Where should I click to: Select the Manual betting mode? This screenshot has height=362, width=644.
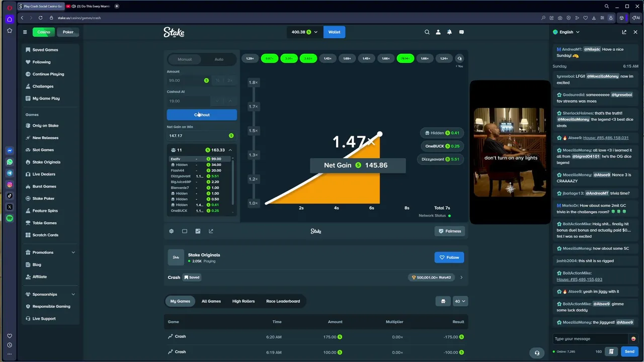coord(185,59)
